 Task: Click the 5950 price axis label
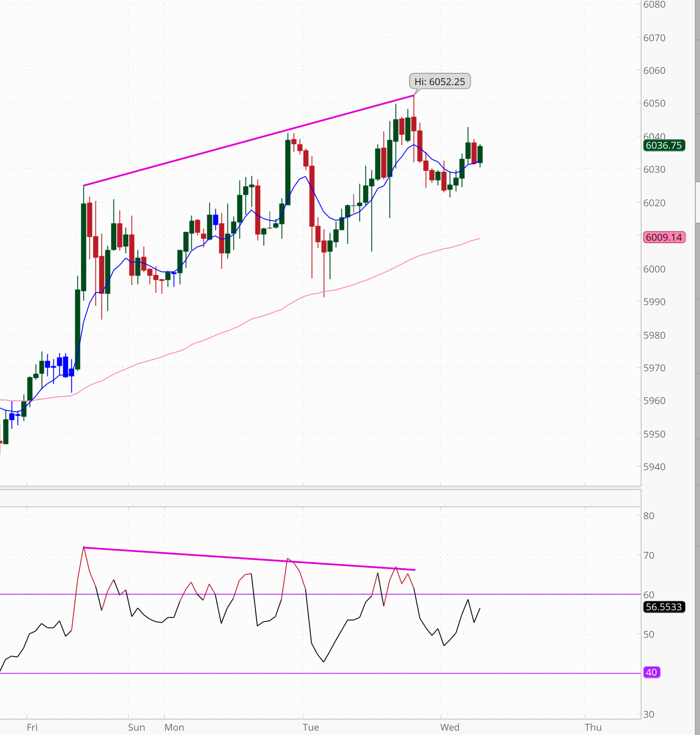654,434
